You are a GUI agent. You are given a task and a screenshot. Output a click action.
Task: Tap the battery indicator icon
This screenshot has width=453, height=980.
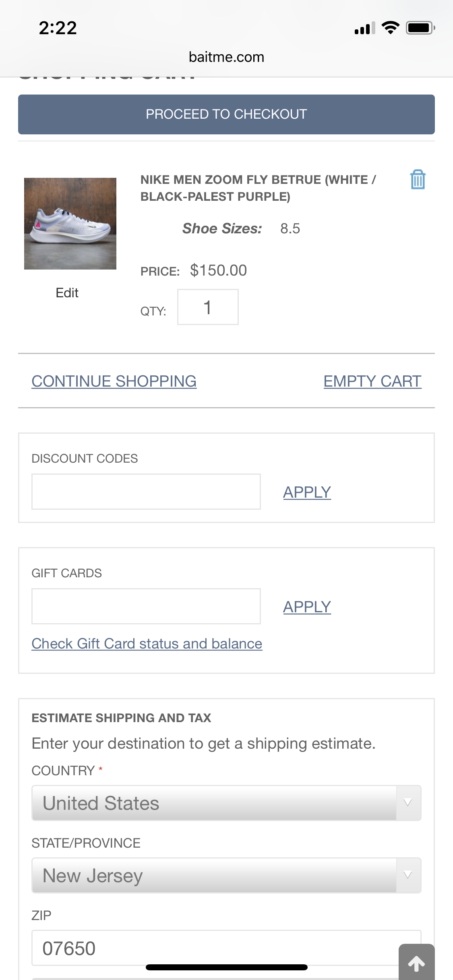tap(420, 28)
